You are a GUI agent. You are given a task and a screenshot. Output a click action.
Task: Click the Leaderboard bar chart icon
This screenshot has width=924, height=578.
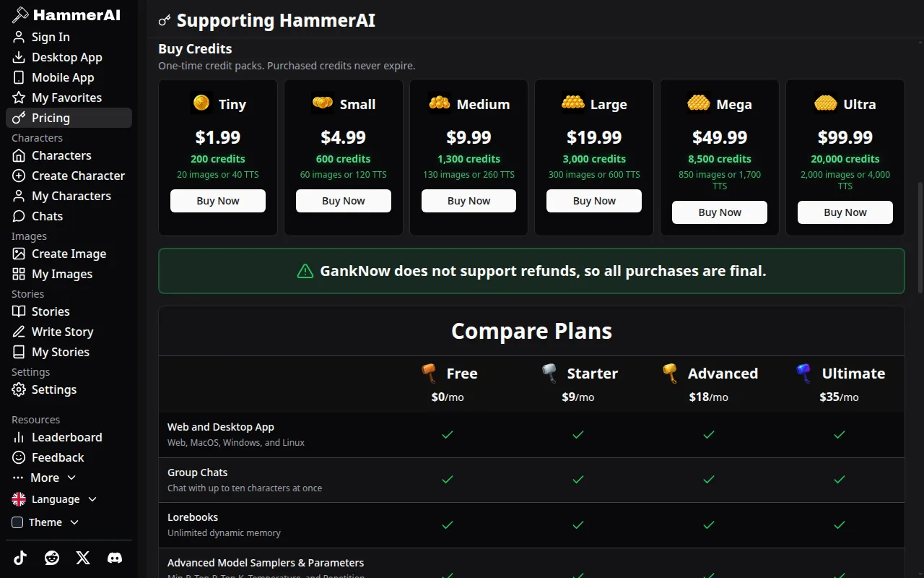[x=19, y=437]
